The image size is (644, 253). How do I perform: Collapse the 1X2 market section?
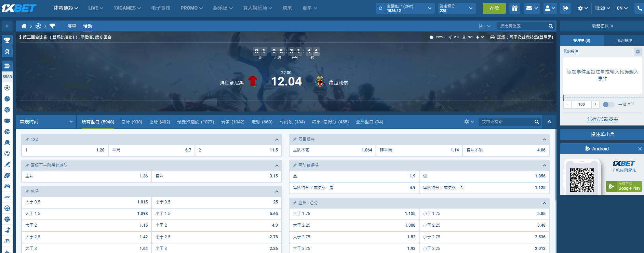click(x=277, y=139)
